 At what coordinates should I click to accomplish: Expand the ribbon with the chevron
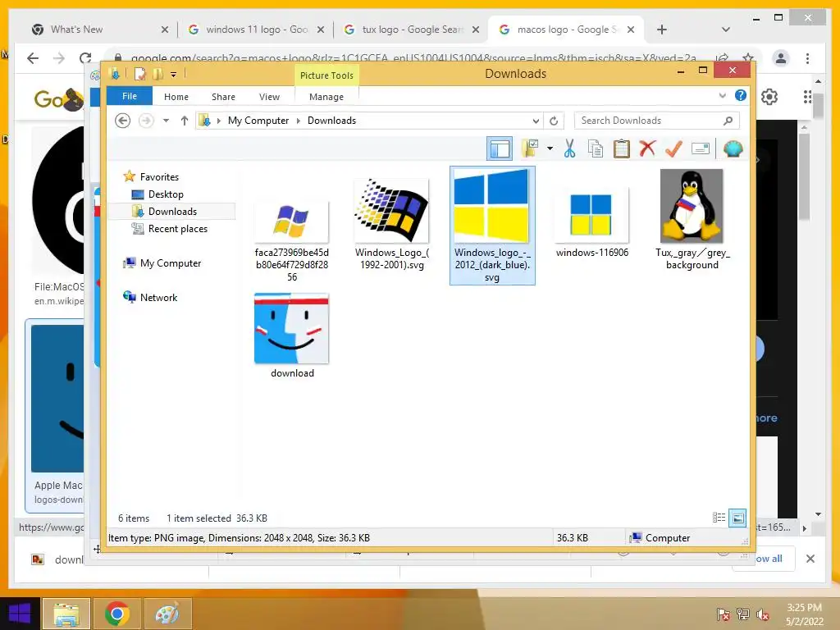(x=722, y=95)
